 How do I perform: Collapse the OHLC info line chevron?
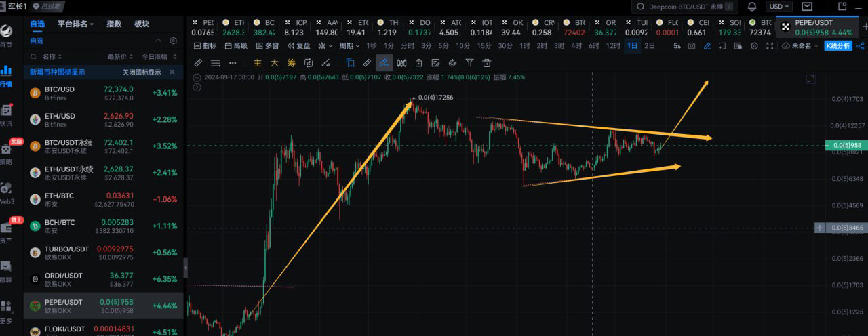(x=197, y=77)
